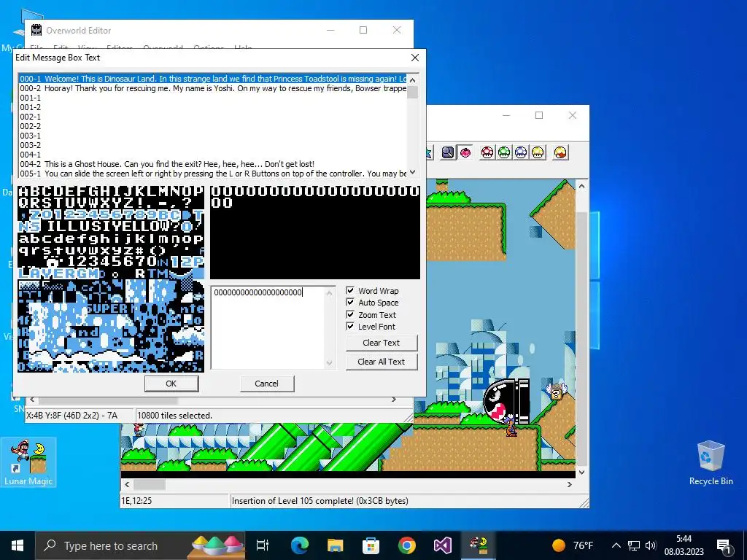Click level editor vertical scroll up arrow
This screenshot has height=560, width=747.
pos(581,186)
